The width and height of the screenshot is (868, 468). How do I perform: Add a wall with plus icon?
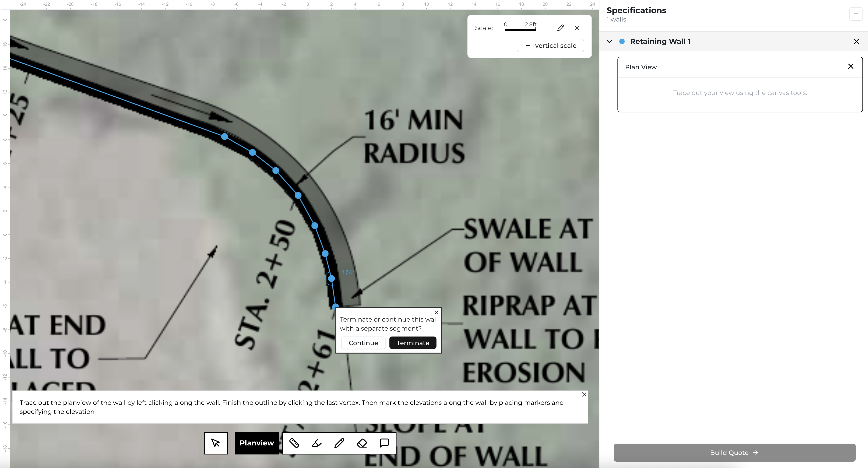pos(856,14)
